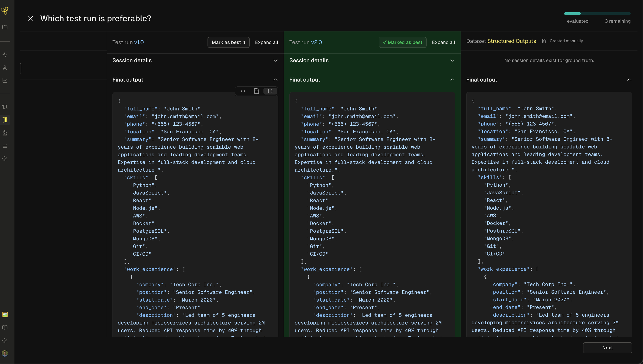Click the evaluation progress bar
The image size is (643, 364).
point(597,14)
